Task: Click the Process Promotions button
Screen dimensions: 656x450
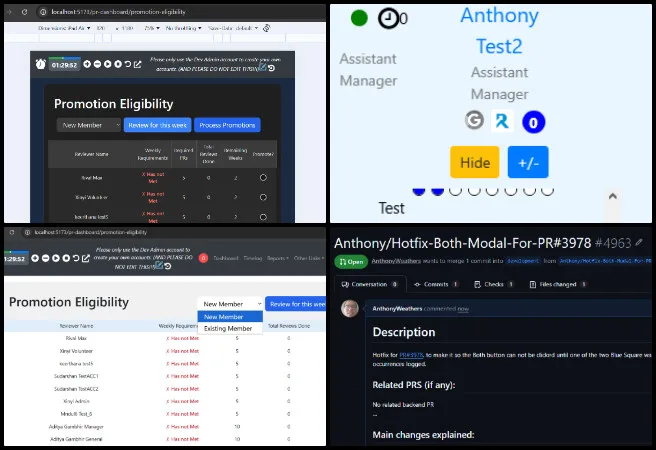Action: [227, 125]
